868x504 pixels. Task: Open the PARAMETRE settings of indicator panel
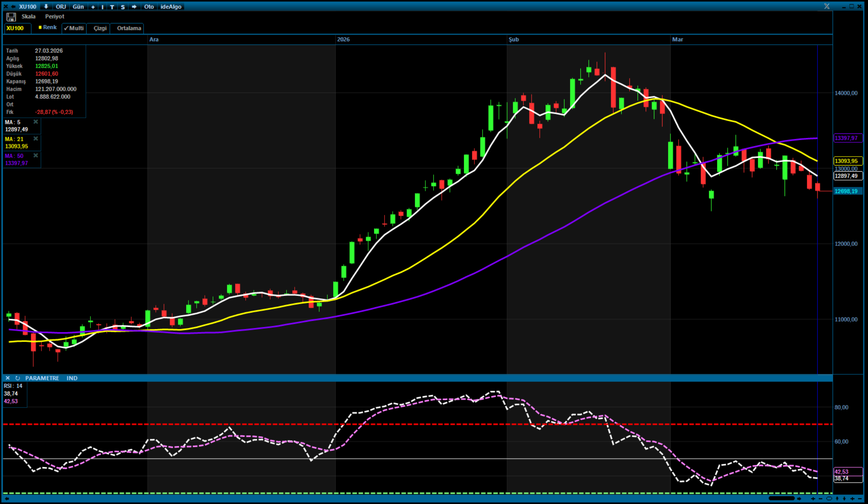(x=42, y=378)
